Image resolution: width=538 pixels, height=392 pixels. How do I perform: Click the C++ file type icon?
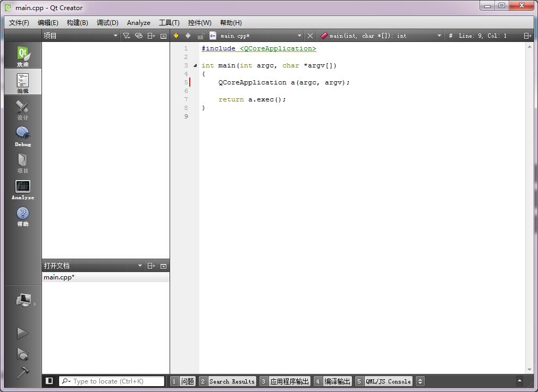213,36
